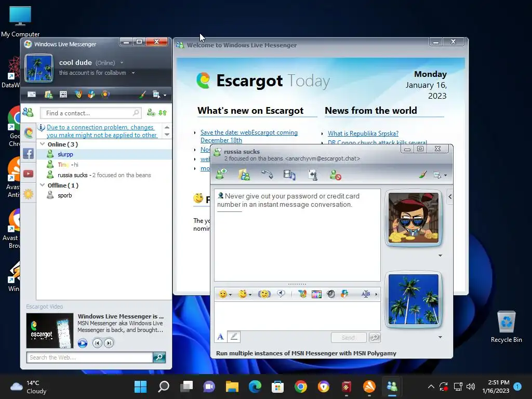The width and height of the screenshot is (532, 399).
Task: Click the voice clip speech bubble icon
Action: click(281, 294)
